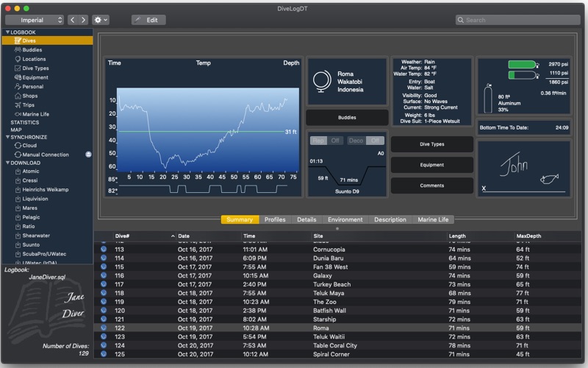Screen dimensions: 588x368
Task: Click the 31 ft average depth line
Action: pyautogui.click(x=201, y=132)
